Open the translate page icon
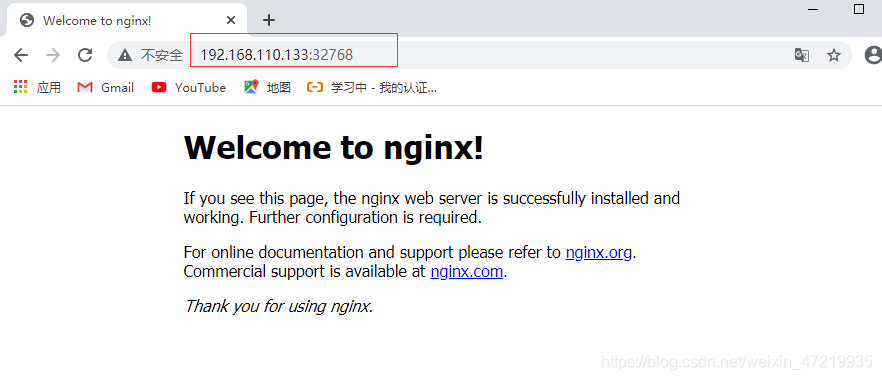Viewport: 882px width, 380px height. coord(802,55)
